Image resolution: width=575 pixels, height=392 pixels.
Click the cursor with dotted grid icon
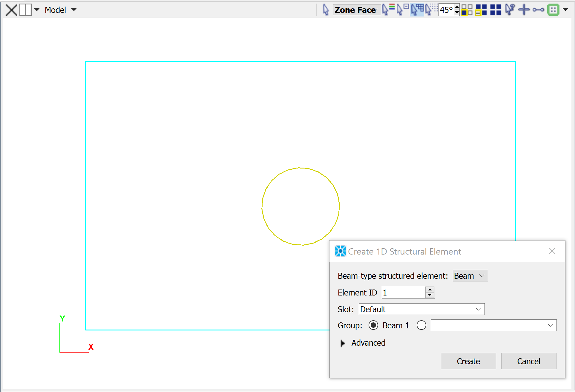pyautogui.click(x=431, y=10)
